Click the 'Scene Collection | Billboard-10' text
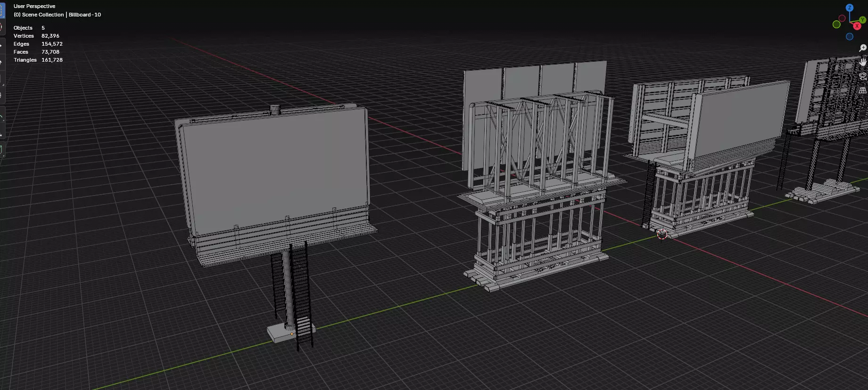 click(61, 15)
